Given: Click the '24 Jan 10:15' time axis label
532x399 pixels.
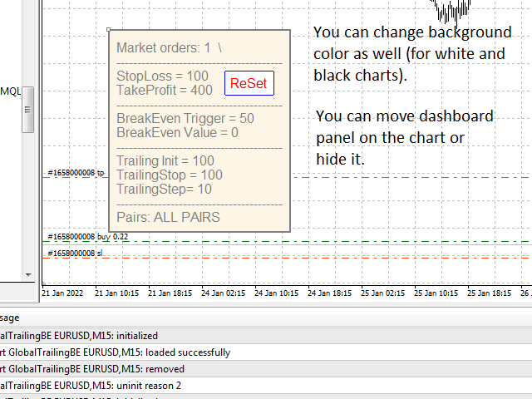Looking at the screenshot, I should (277, 293).
